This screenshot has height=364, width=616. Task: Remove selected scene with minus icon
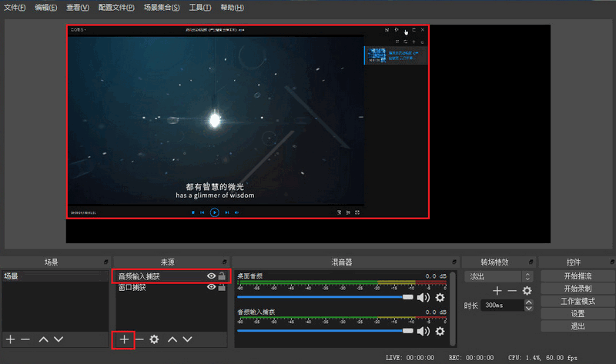pos(25,339)
